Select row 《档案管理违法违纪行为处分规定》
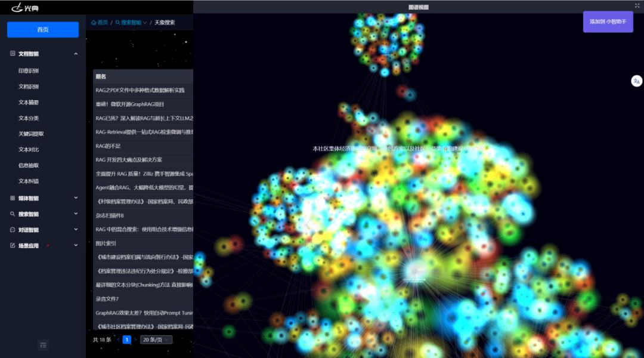This screenshot has width=644, height=358. point(143,271)
